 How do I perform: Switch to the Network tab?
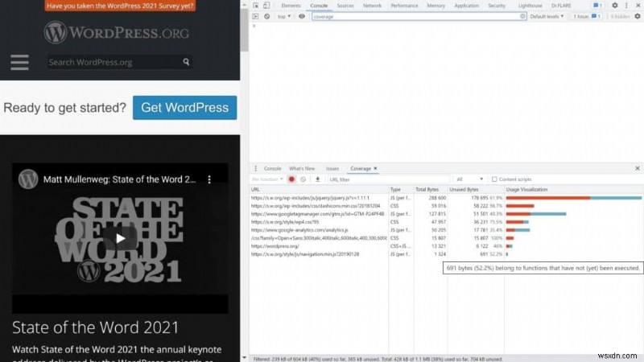point(372,6)
